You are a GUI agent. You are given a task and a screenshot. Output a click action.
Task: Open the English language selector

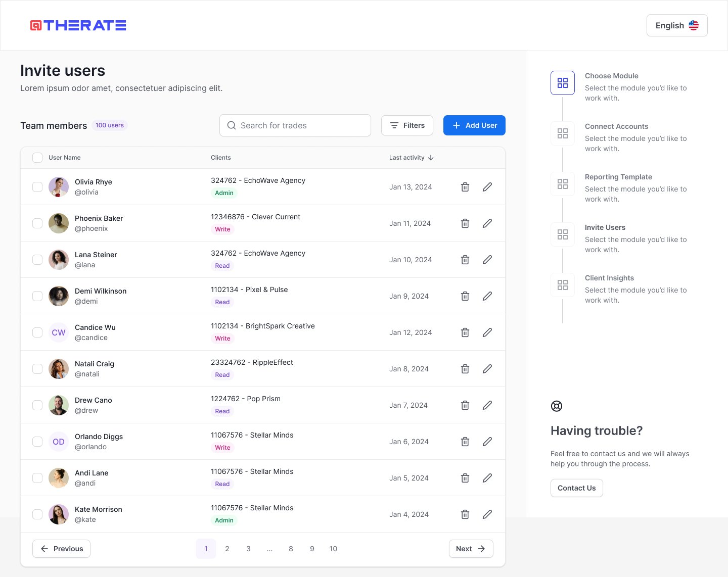coord(677,25)
